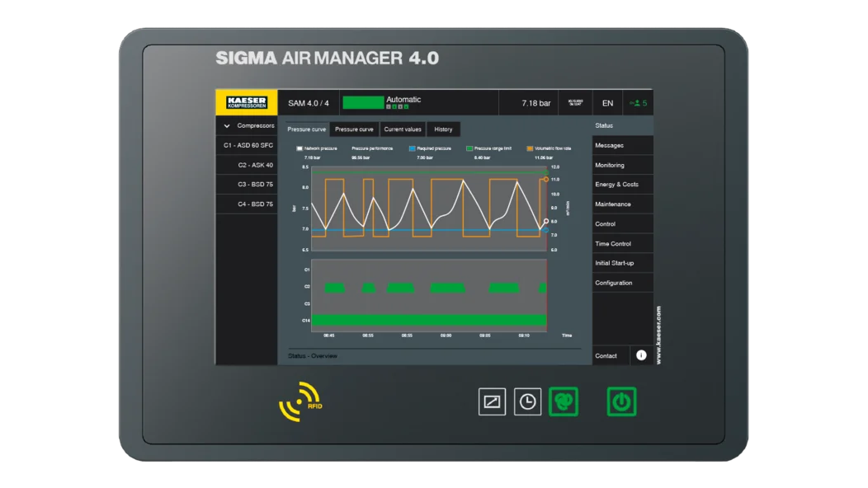The height and width of the screenshot is (488, 868).
Task: Open the EN language selector
Action: [607, 103]
